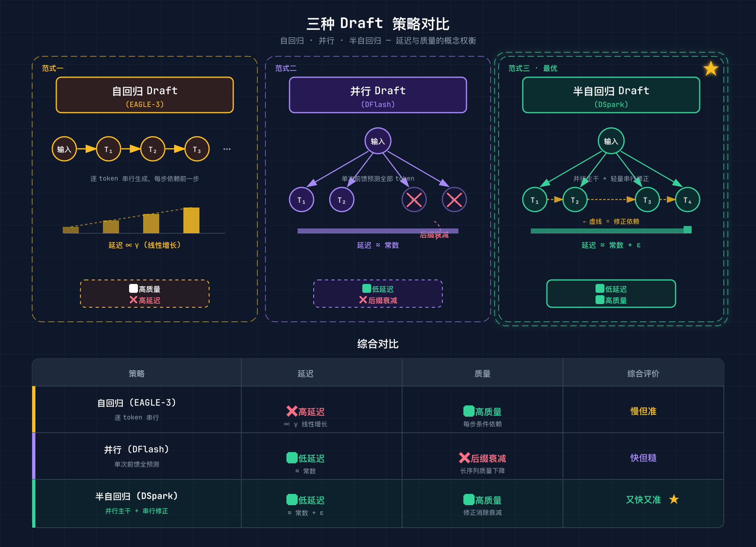The height and width of the screenshot is (547, 756).
Task: Select the purple T₁ node
Action: 302,199
